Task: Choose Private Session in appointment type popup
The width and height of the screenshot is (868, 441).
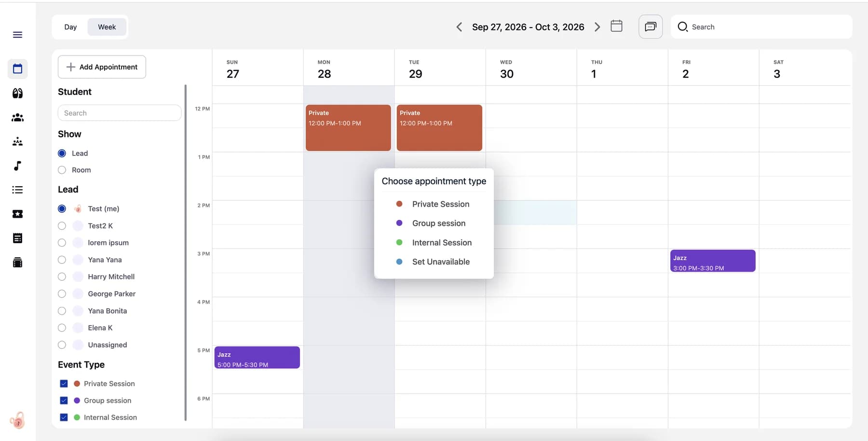Action: [x=433, y=204]
